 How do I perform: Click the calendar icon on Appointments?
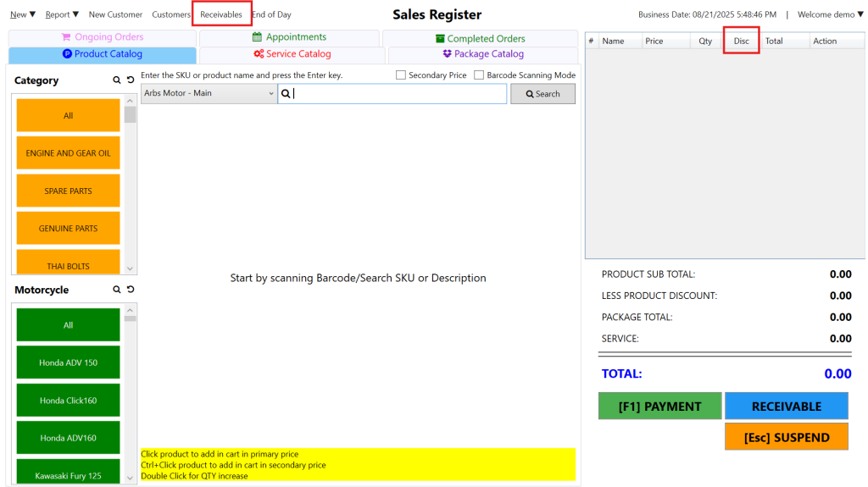(257, 37)
